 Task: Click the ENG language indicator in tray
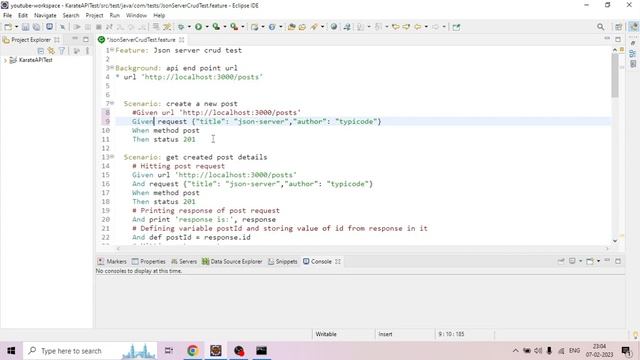(x=574, y=351)
